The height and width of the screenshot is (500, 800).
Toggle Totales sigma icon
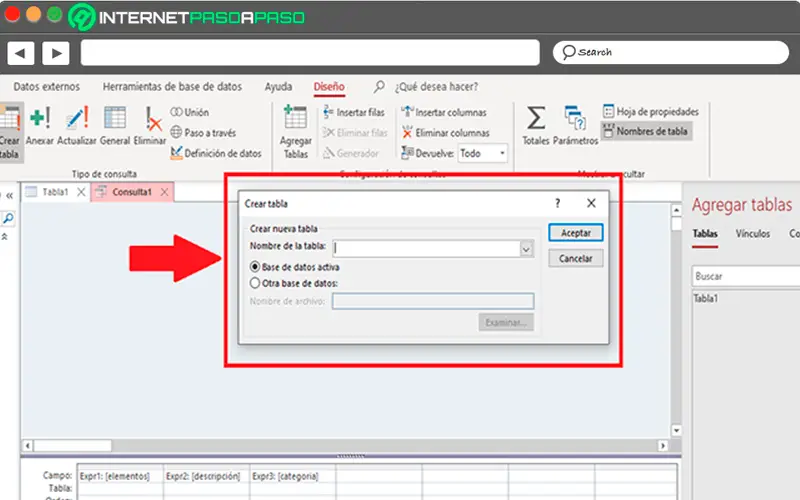(536, 126)
